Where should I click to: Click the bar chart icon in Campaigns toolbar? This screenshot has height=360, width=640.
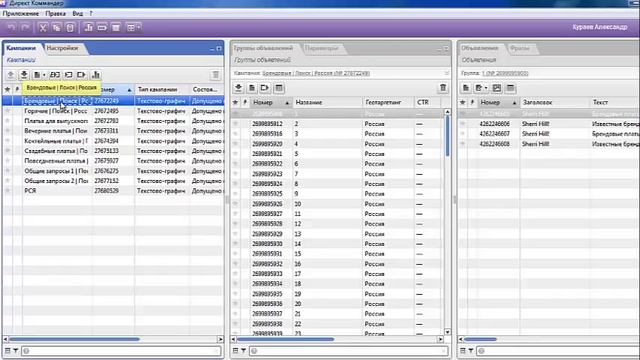coord(96,75)
